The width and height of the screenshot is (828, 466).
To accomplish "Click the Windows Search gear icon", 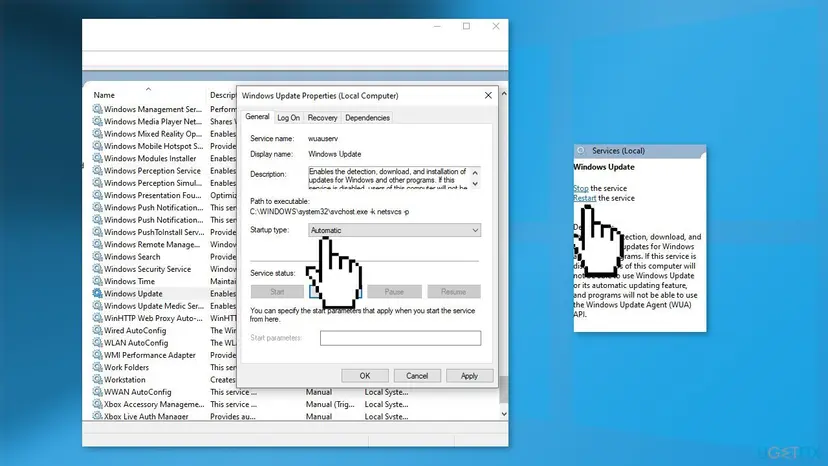I will point(97,256).
